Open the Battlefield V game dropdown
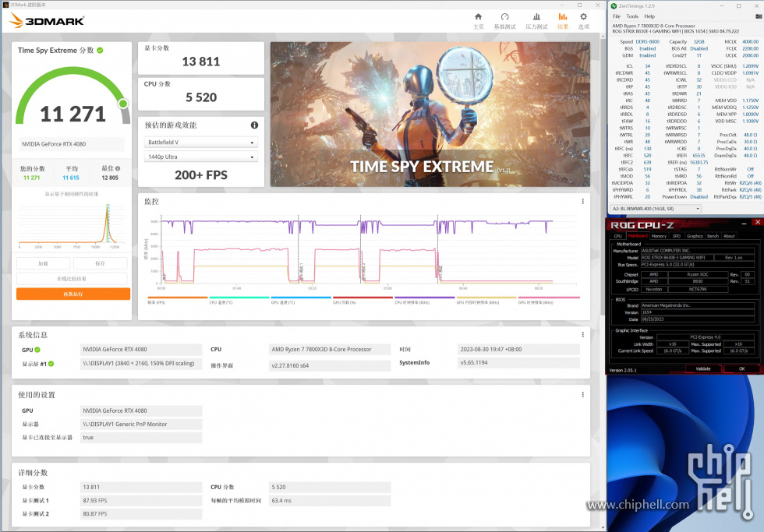 [x=201, y=142]
